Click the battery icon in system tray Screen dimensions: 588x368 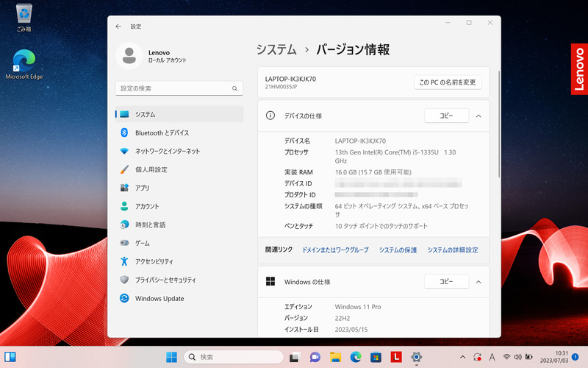(528, 357)
